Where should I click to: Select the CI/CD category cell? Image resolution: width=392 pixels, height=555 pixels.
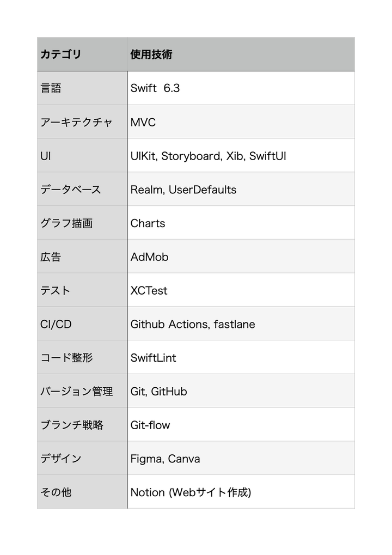click(x=56, y=324)
